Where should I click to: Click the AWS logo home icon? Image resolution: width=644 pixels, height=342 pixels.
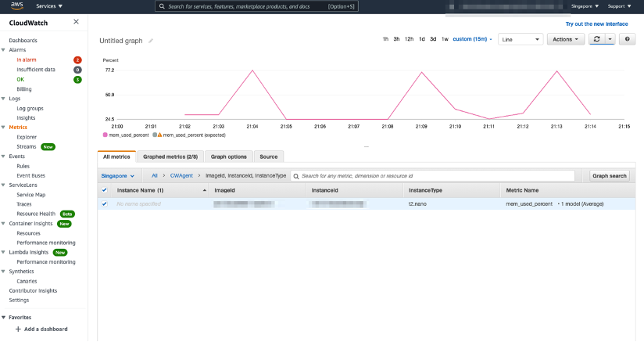(17, 5)
